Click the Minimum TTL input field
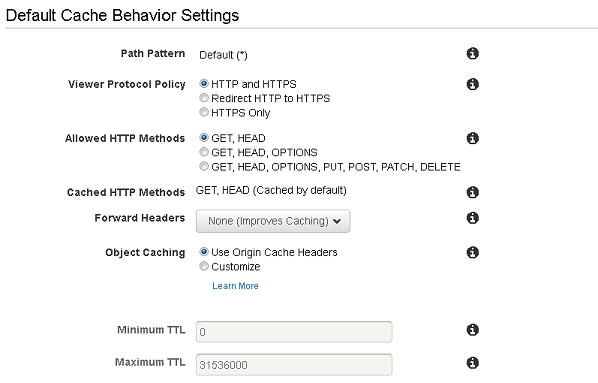The width and height of the screenshot is (598, 383). 294,332
